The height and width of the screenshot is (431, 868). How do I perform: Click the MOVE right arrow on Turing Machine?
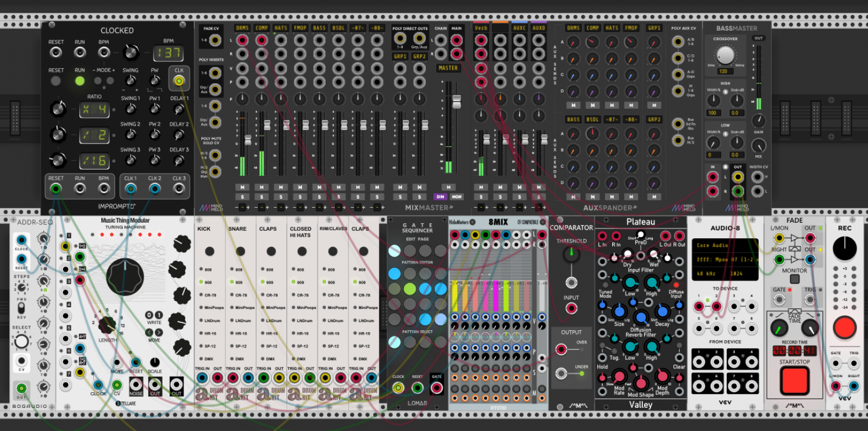click(159, 332)
